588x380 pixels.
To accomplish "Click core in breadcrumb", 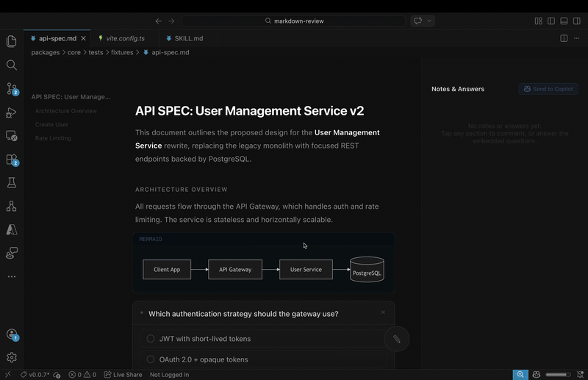I will 74,52.
